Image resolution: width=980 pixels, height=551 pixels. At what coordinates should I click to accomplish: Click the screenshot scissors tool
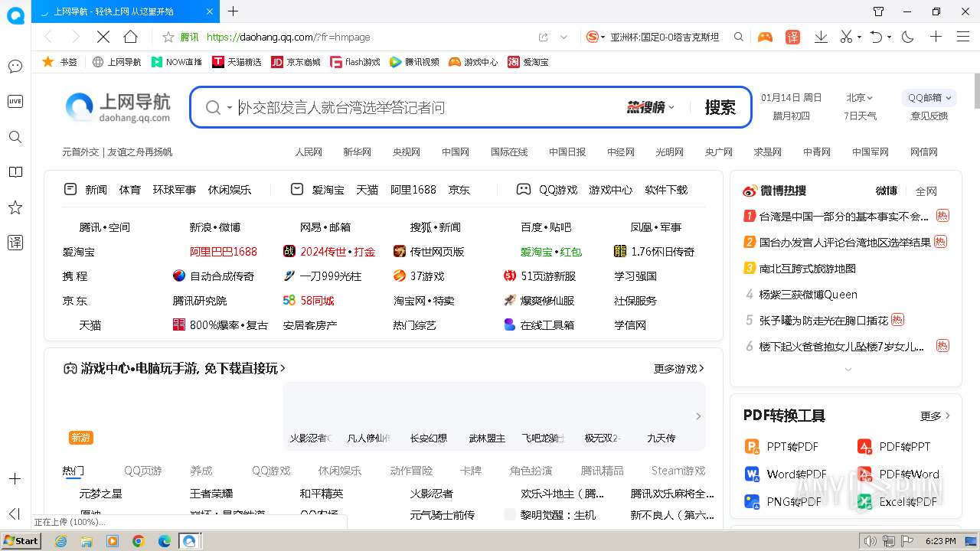(846, 37)
